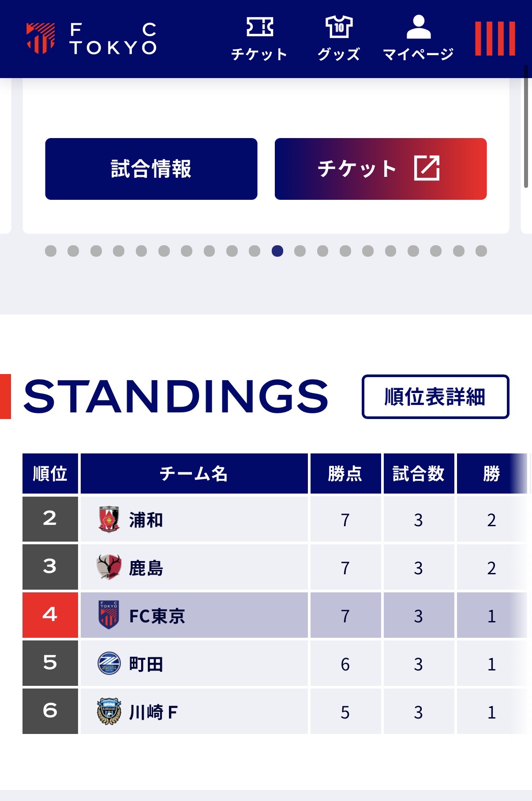Screen dimensions: 532x801
Task: Click the Kawasaki F team crest
Action: pyautogui.click(x=109, y=711)
